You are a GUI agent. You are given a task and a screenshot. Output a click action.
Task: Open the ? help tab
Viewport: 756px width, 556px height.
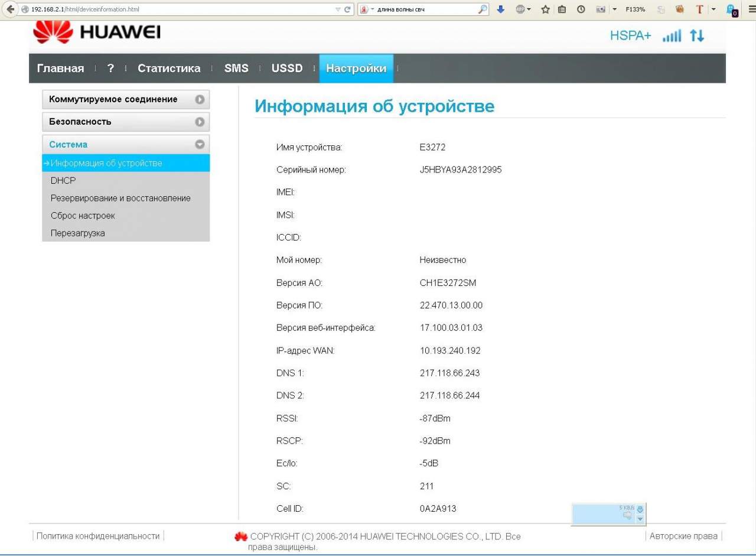(x=110, y=69)
